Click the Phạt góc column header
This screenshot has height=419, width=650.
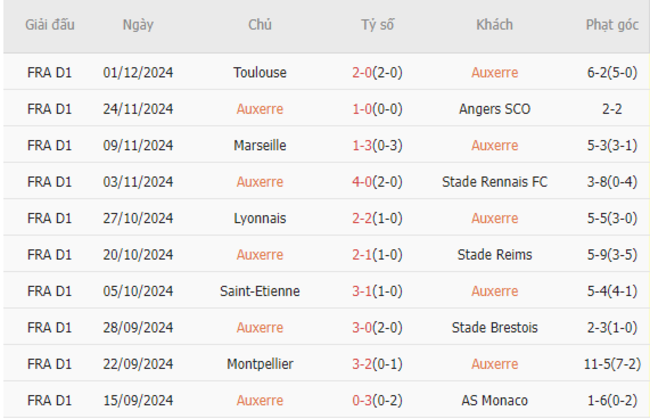click(x=612, y=25)
